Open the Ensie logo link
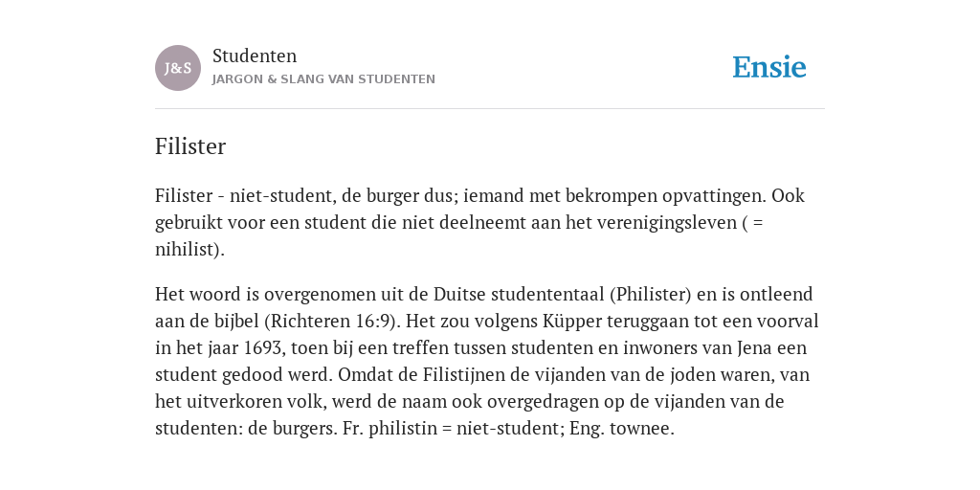The height and width of the screenshot is (490, 980). pos(769,68)
